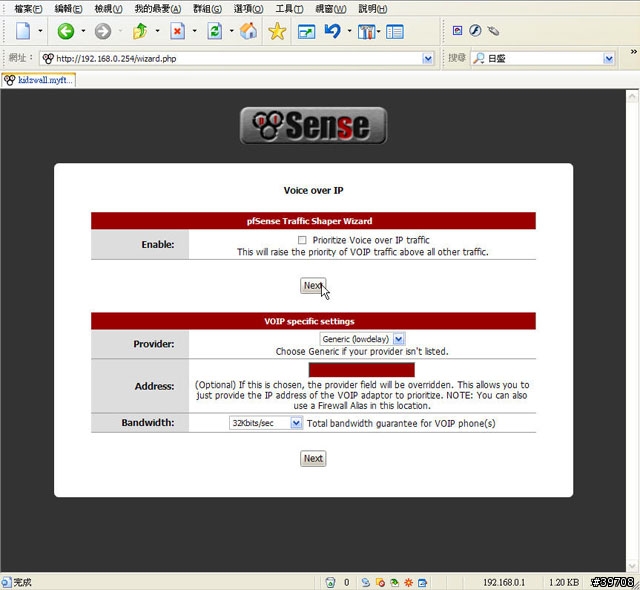Click the magnifier search engine icon
Image resolution: width=640 pixels, height=590 pixels.
tap(478, 58)
